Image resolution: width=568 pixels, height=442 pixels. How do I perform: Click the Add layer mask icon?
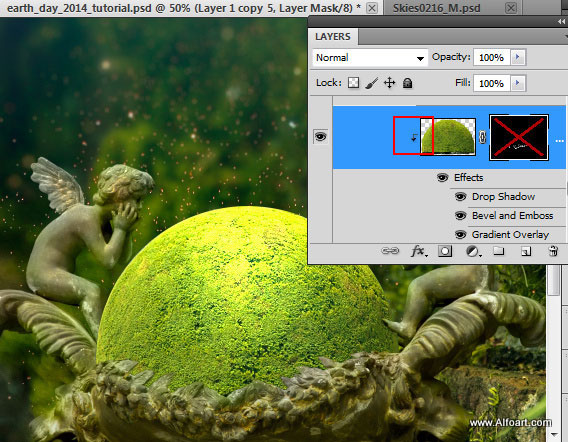[445, 251]
